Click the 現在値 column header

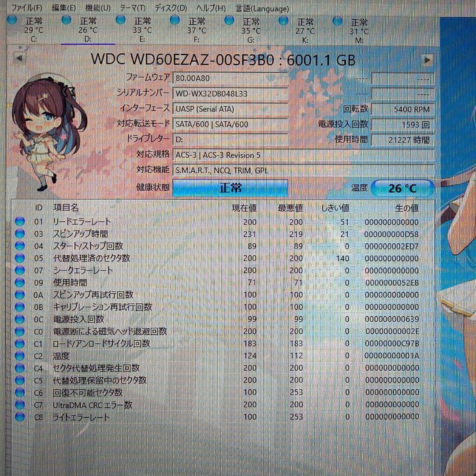coord(244,208)
